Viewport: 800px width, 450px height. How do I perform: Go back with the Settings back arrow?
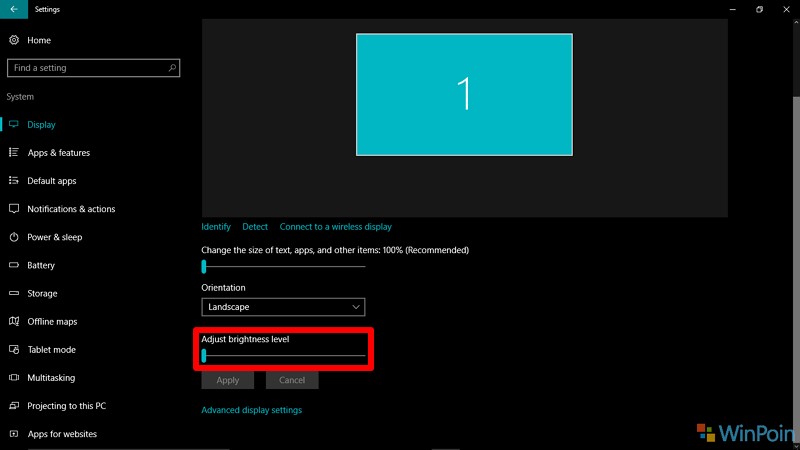tap(14, 9)
